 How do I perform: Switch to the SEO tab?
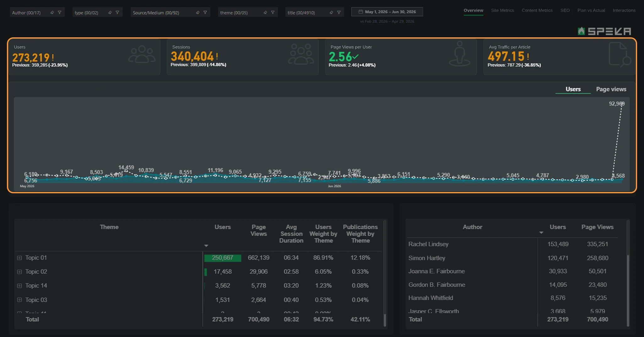[565, 10]
